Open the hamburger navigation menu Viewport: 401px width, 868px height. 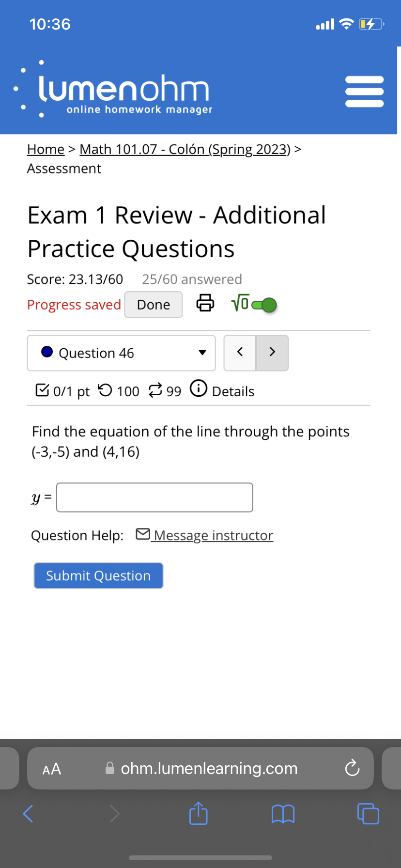pos(364,90)
